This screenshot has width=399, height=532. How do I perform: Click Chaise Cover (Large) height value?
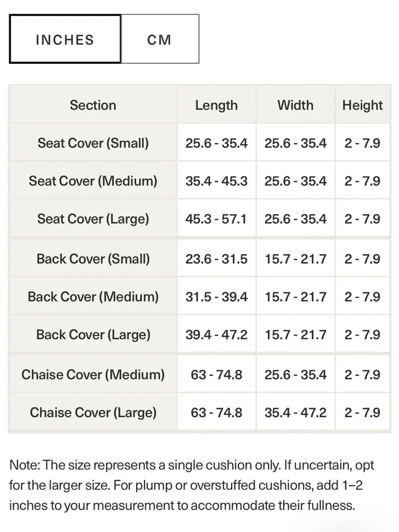point(362,412)
